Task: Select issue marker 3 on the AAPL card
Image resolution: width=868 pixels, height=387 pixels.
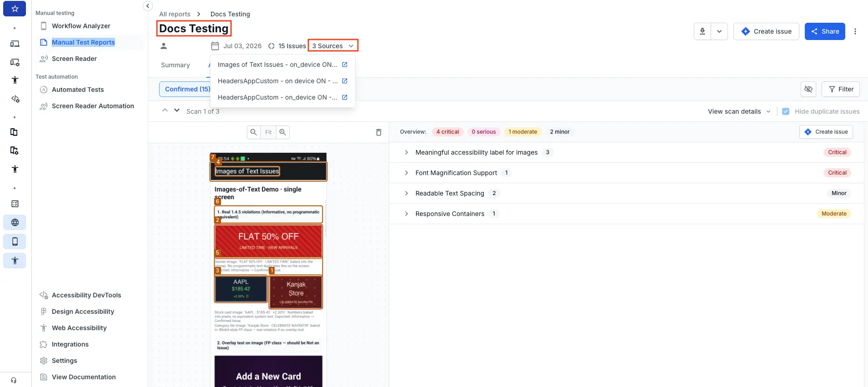Action: coord(217,271)
